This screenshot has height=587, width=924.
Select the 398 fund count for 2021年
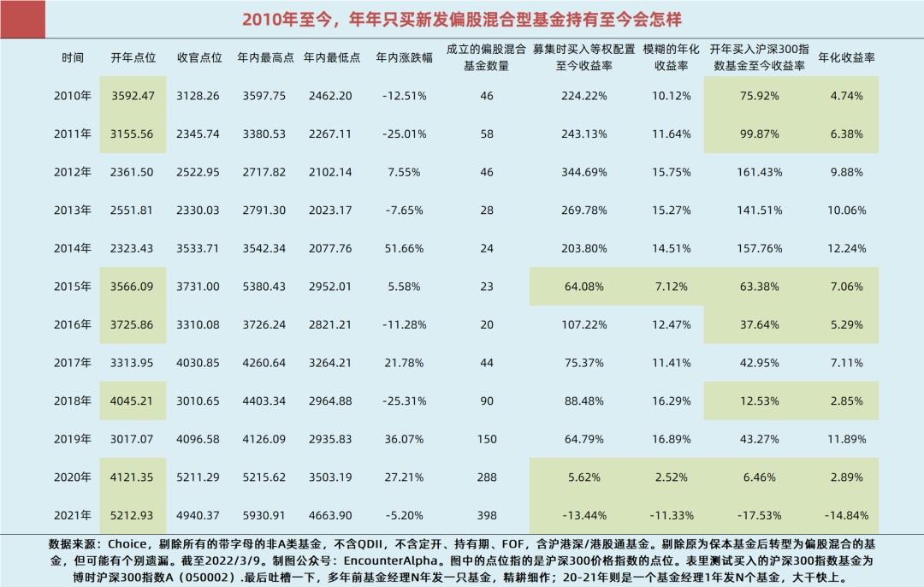coord(487,515)
